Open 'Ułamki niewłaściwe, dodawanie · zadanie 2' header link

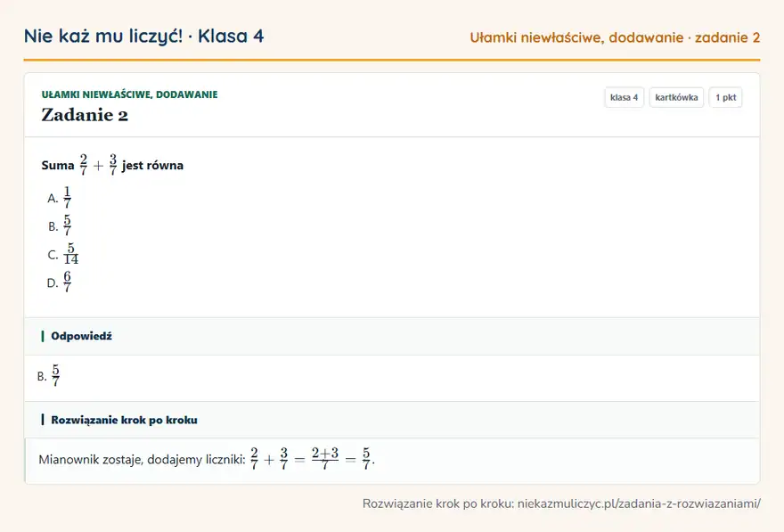615,37
